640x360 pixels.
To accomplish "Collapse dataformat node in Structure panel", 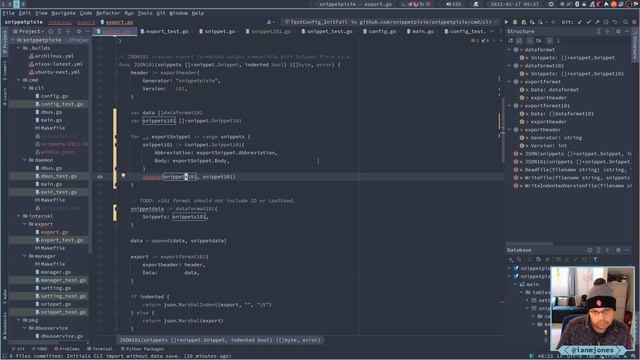I will click(509, 49).
